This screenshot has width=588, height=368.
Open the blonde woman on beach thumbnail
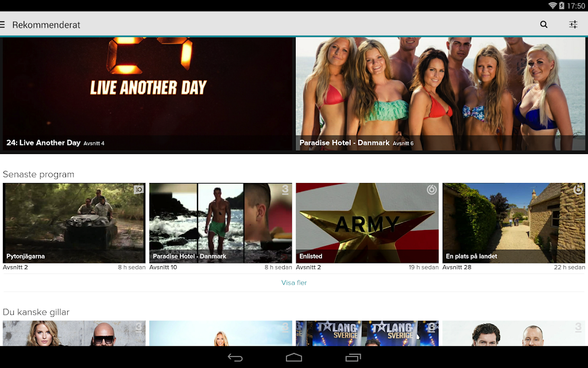[220, 333]
